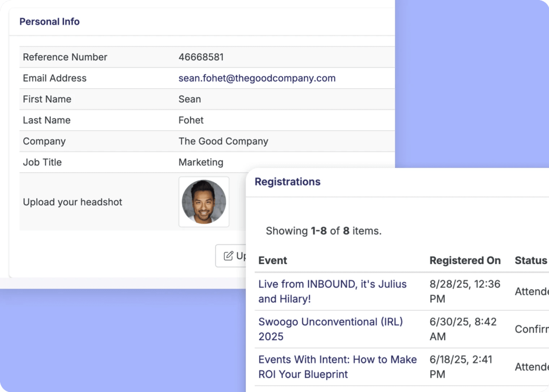Select the uploaded headshot photo

coord(204,202)
